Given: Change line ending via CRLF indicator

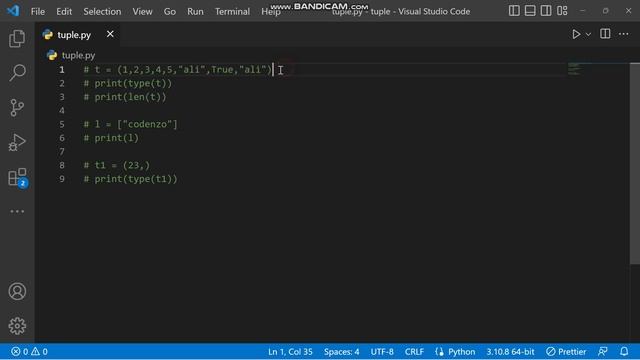Looking at the screenshot, I should (x=414, y=351).
